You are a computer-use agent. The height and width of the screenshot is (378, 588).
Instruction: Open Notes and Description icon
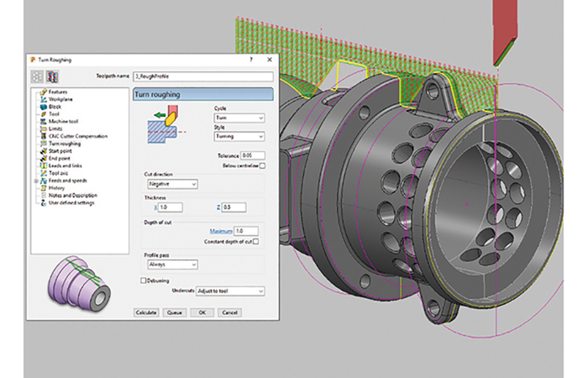coord(44,196)
